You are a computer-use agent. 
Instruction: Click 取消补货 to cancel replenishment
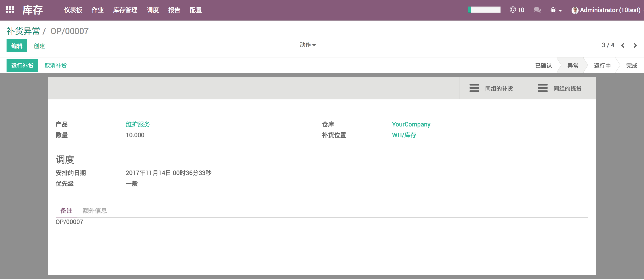[x=55, y=65]
